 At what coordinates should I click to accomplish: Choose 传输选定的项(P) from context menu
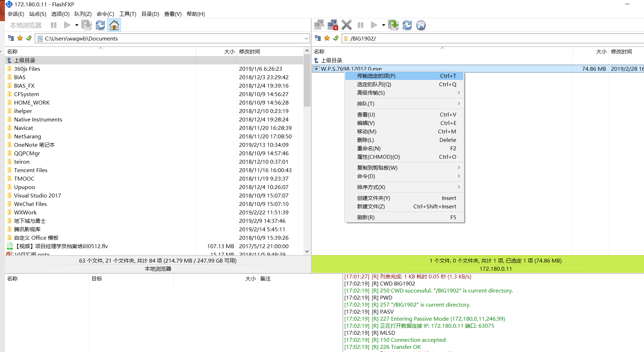point(404,76)
